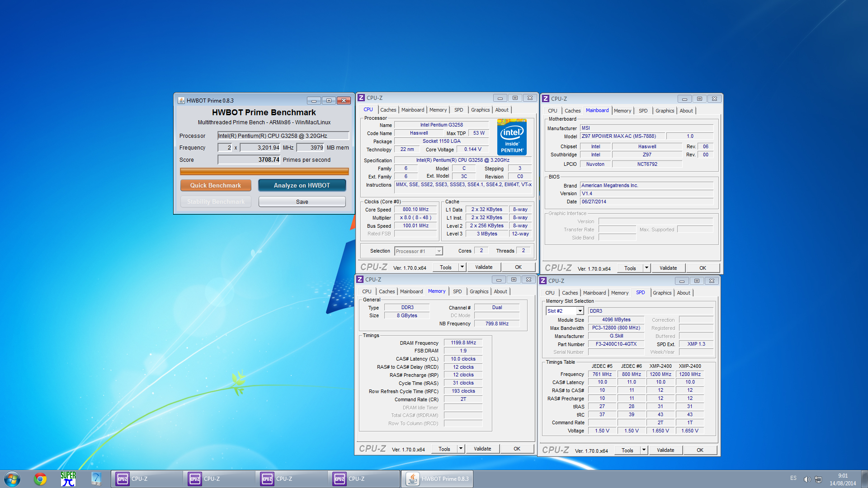Viewport: 868px width, 488px height.
Task: Click the HWBOT Prime title bar Java icon
Action: pyautogui.click(x=181, y=100)
